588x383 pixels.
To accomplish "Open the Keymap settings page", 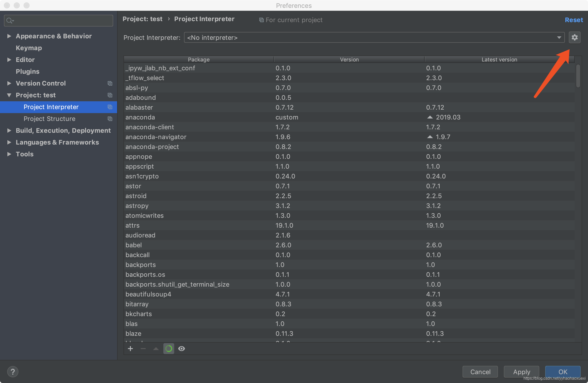I will click(x=29, y=48).
